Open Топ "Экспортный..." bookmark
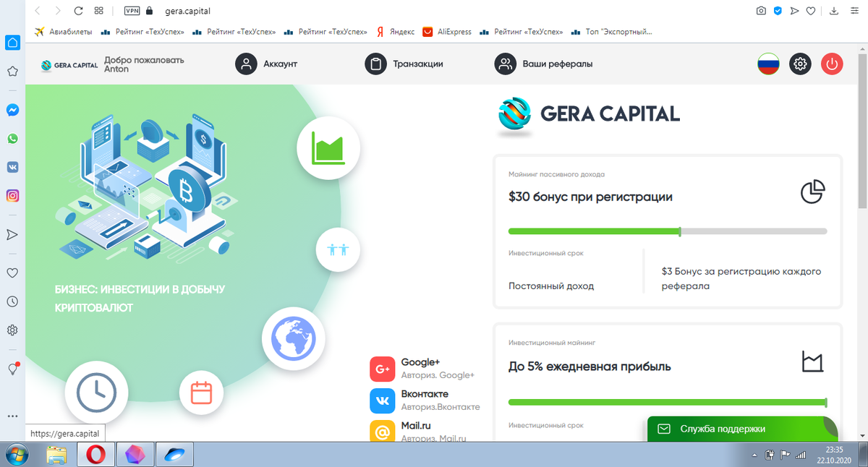This screenshot has height=467, width=868. tap(612, 32)
